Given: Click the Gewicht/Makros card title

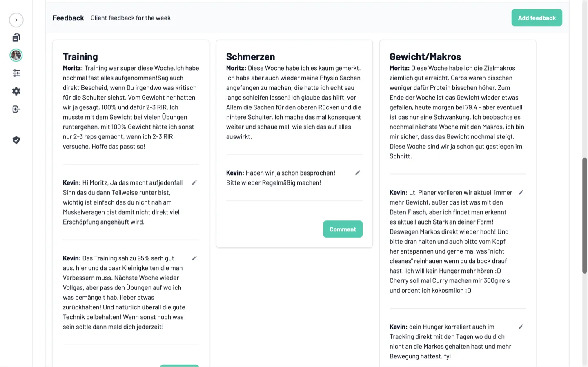Looking at the screenshot, I should click(425, 57).
